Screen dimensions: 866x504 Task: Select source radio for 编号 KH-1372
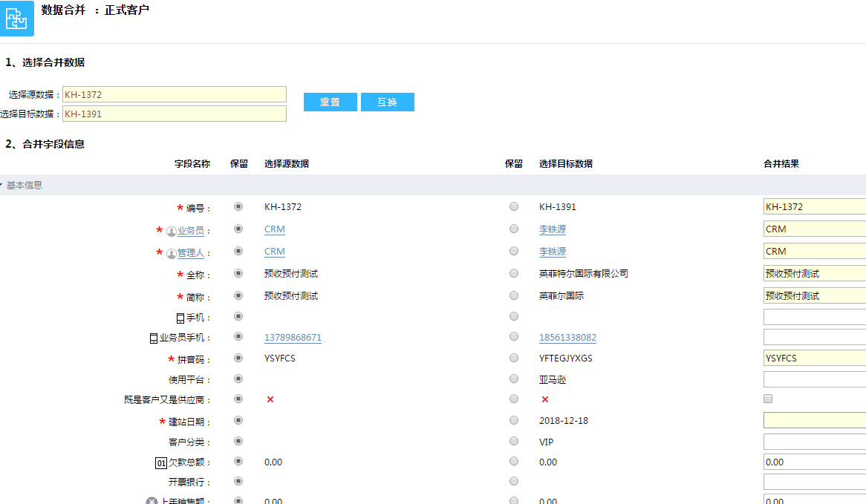coord(238,207)
